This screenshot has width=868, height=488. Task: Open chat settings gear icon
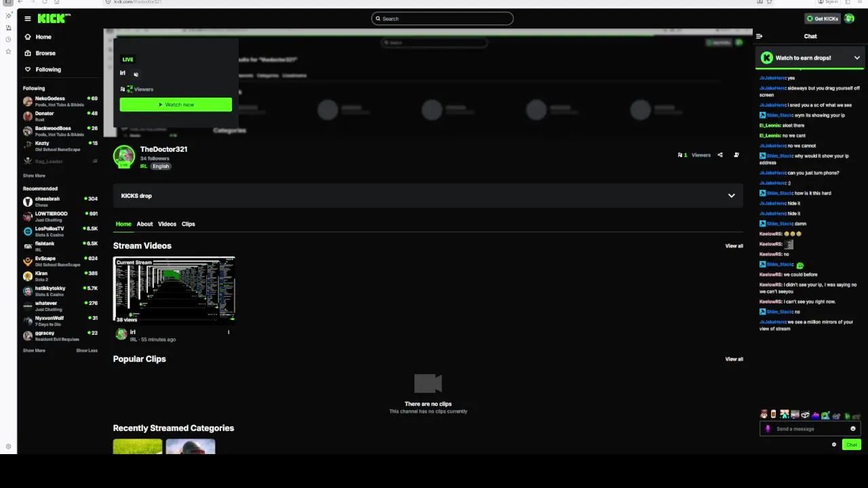tap(834, 445)
